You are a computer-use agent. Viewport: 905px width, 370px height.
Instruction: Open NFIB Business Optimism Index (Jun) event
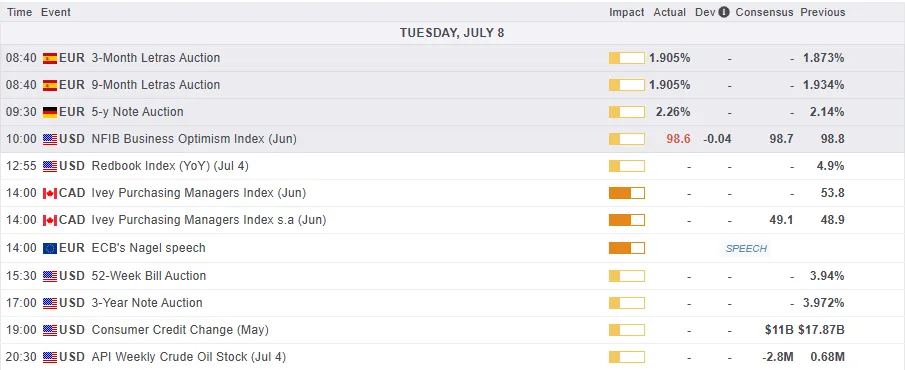click(x=194, y=139)
